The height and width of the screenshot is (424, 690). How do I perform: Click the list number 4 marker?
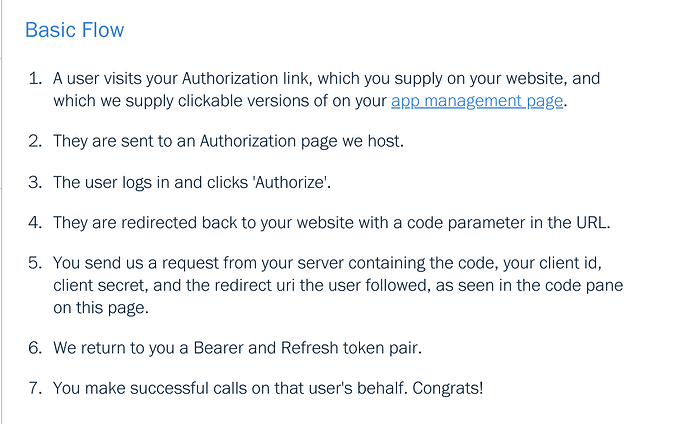(x=34, y=222)
